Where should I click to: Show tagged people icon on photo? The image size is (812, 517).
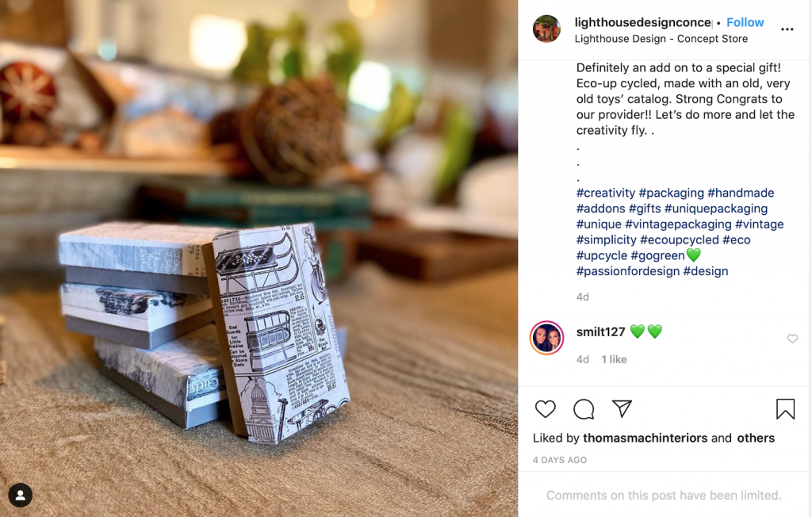(20, 496)
